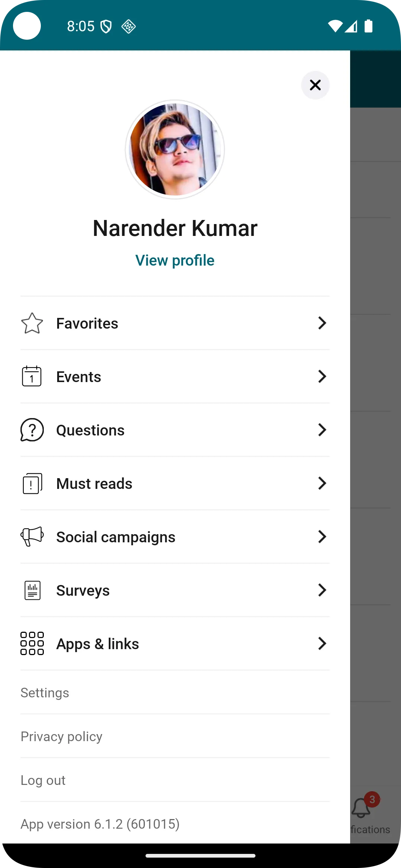Expand the Events chevron arrow
Viewport: 401px width, 868px height.
322,377
